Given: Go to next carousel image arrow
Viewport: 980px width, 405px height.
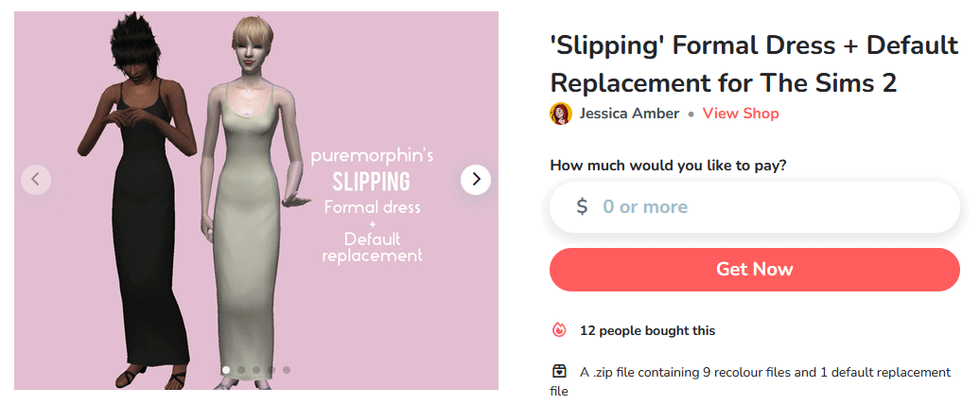Looking at the screenshot, I should tap(476, 180).
